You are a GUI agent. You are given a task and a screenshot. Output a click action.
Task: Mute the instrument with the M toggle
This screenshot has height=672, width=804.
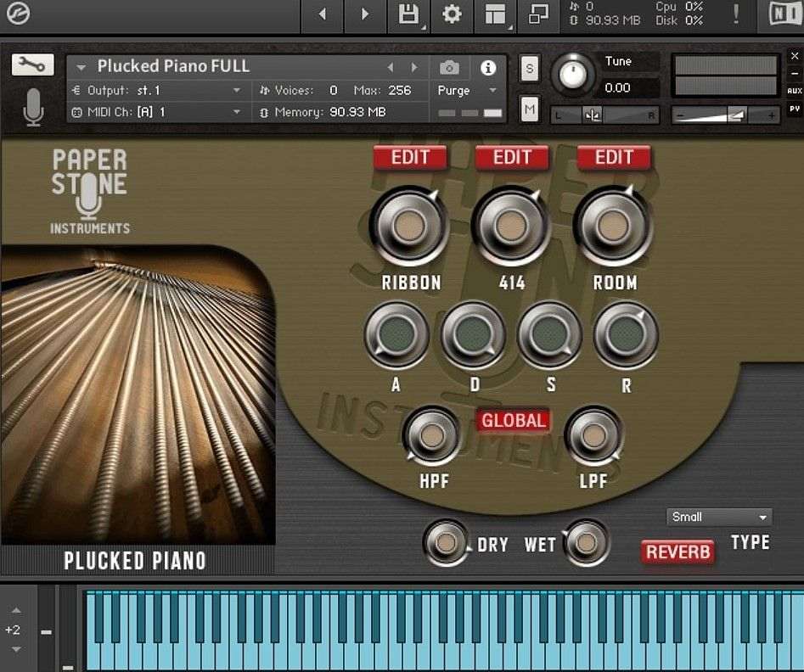tap(529, 109)
